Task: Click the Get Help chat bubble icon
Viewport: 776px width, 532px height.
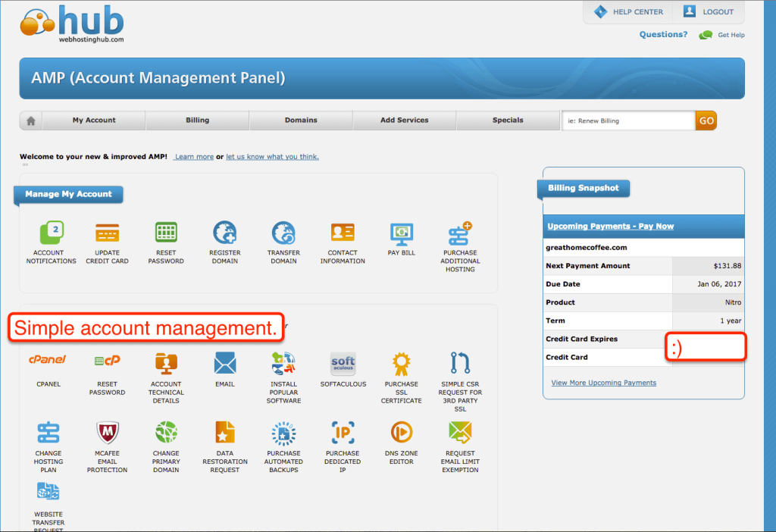Action: [x=706, y=35]
